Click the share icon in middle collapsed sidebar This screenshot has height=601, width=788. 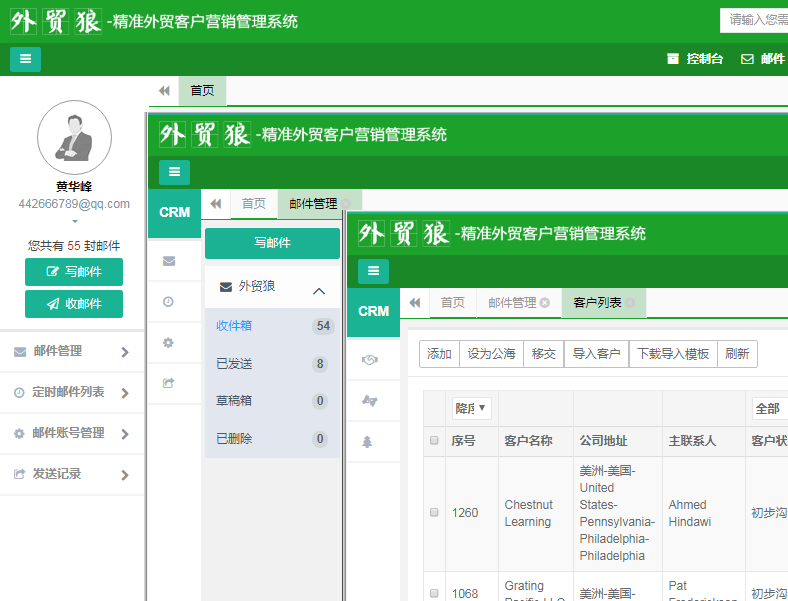coord(168,383)
